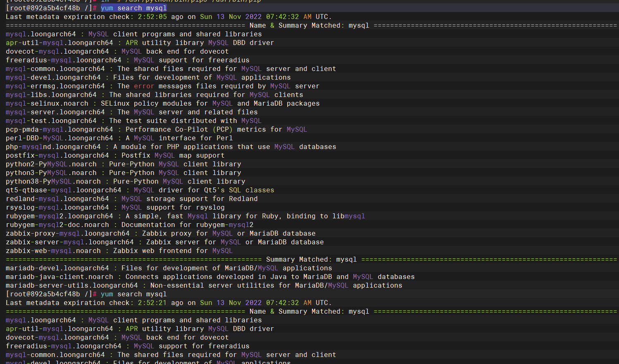Click the red 'error' word in mysql-errmsg line
This screenshot has width=619, height=364.
(x=144, y=86)
